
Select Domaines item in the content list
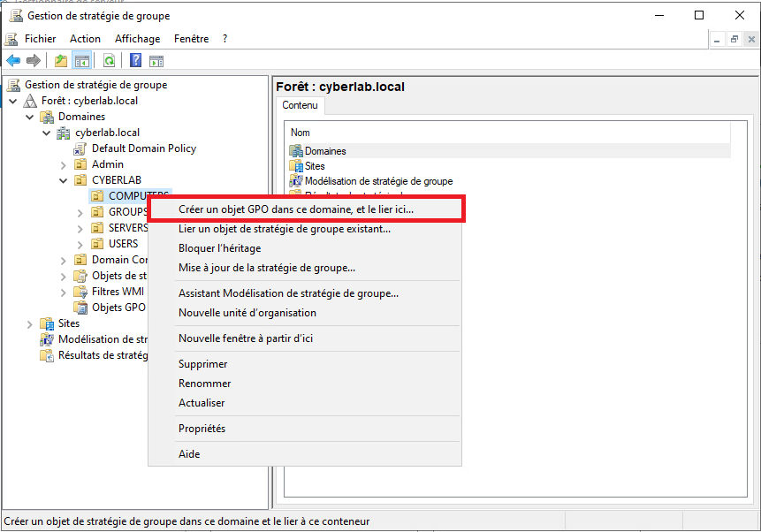click(324, 151)
